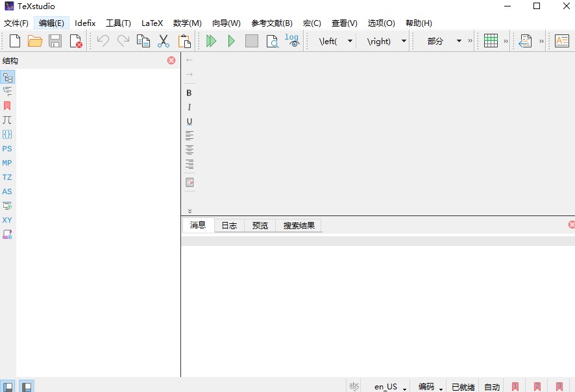Switch to the 日志 tab

tap(229, 225)
